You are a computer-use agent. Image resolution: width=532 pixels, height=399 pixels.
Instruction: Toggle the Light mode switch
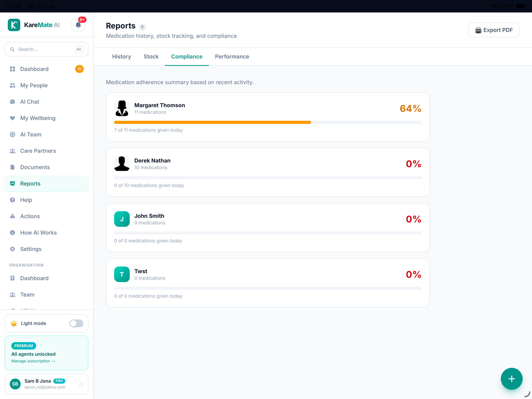click(x=76, y=323)
